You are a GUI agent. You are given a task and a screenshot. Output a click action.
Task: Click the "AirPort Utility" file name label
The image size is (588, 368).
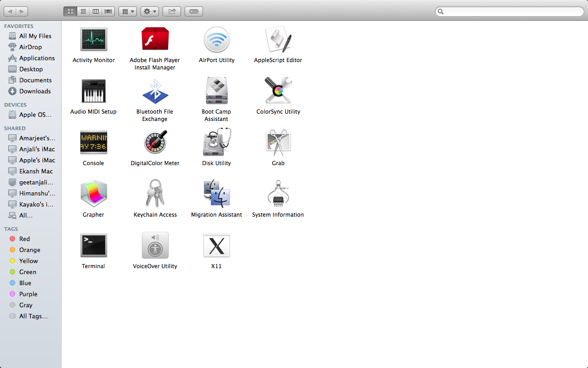click(217, 60)
